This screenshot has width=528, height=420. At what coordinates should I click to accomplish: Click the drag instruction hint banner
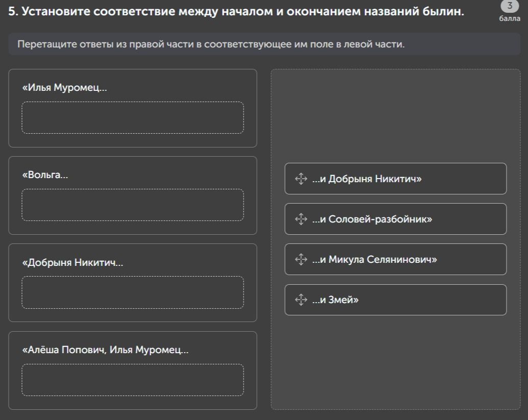[265, 44]
